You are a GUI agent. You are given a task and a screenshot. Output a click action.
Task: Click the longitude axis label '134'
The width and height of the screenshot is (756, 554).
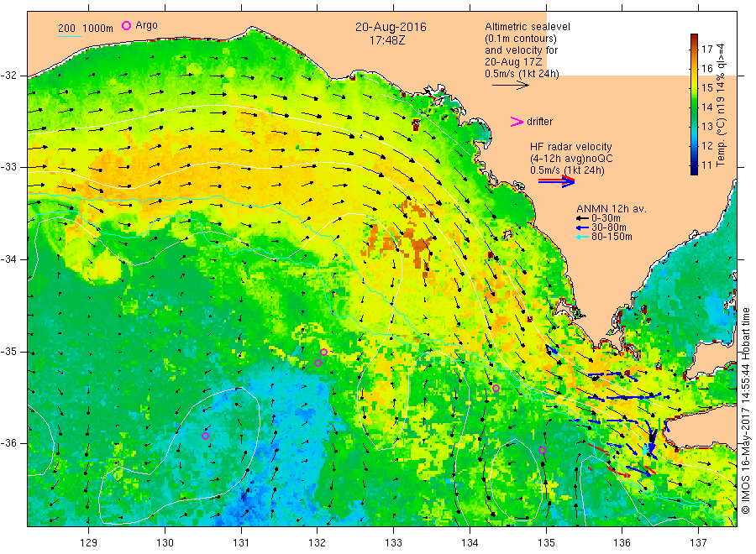(x=470, y=543)
